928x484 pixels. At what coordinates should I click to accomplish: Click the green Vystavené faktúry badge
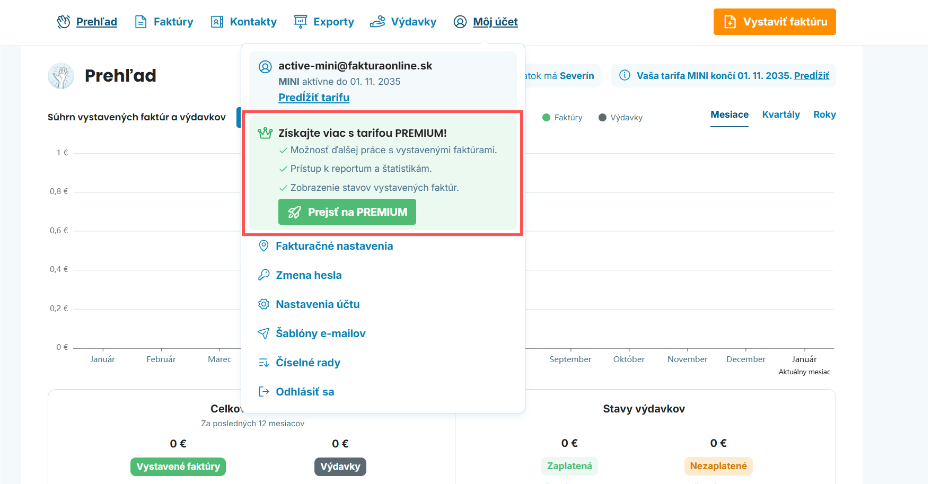coord(178,467)
